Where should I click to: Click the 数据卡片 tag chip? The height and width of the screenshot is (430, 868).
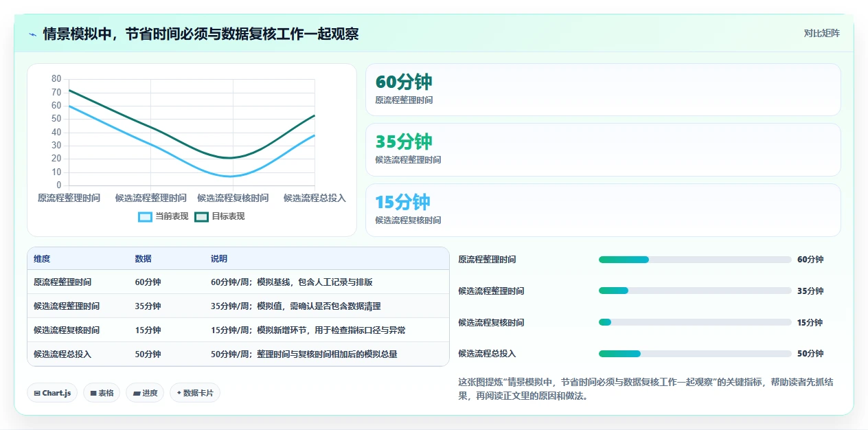[x=195, y=393]
